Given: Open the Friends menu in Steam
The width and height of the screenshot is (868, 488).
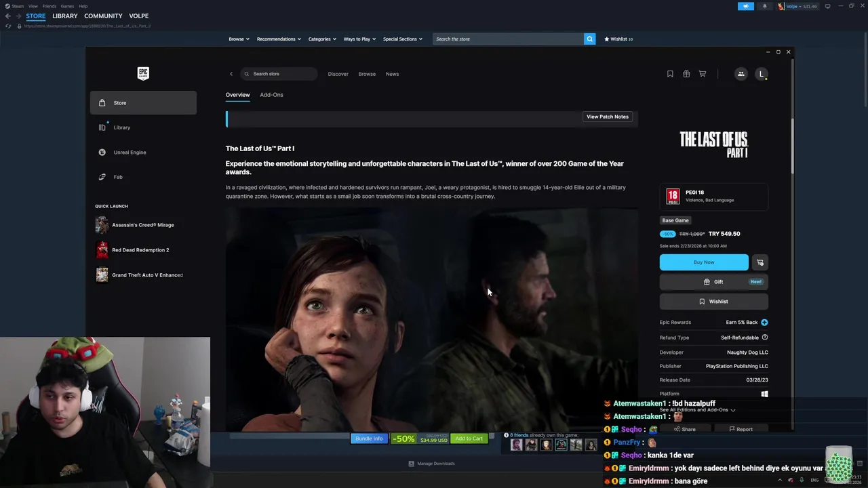Looking at the screenshot, I should pos(50,6).
